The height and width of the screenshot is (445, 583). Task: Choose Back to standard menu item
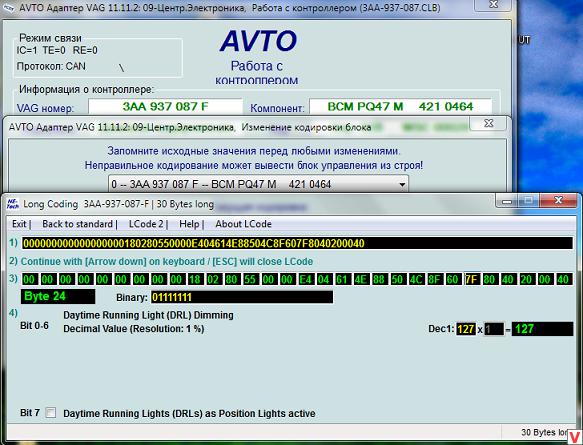(77, 224)
